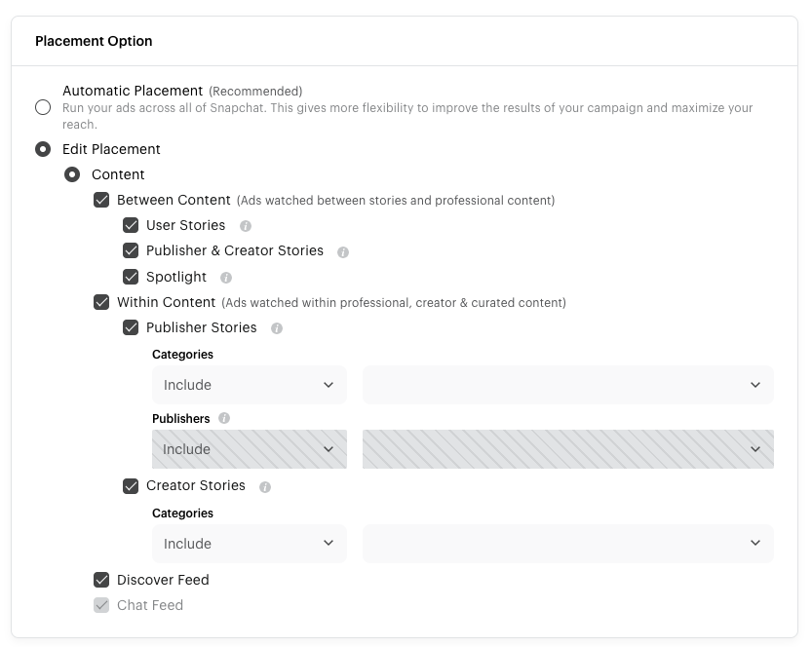Viewport: 812px width, 647px height.
Task: Click info icon beside Publisher & Creator Stories
Action: pos(343,251)
